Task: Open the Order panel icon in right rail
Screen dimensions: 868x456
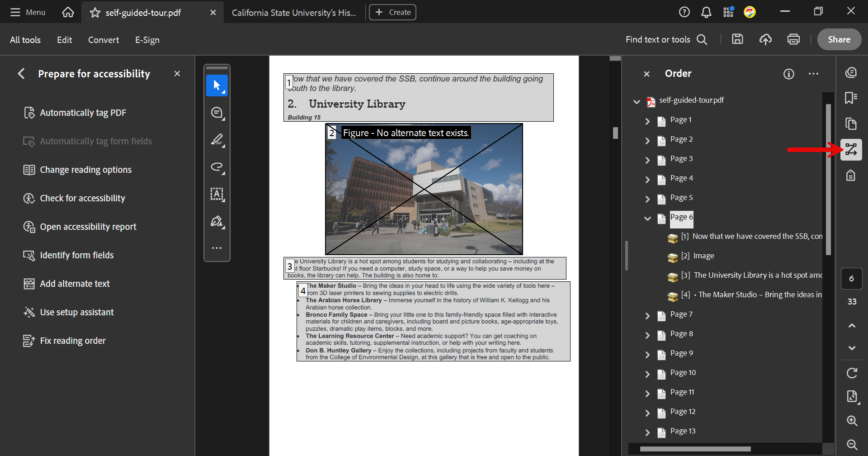Action: (x=851, y=150)
